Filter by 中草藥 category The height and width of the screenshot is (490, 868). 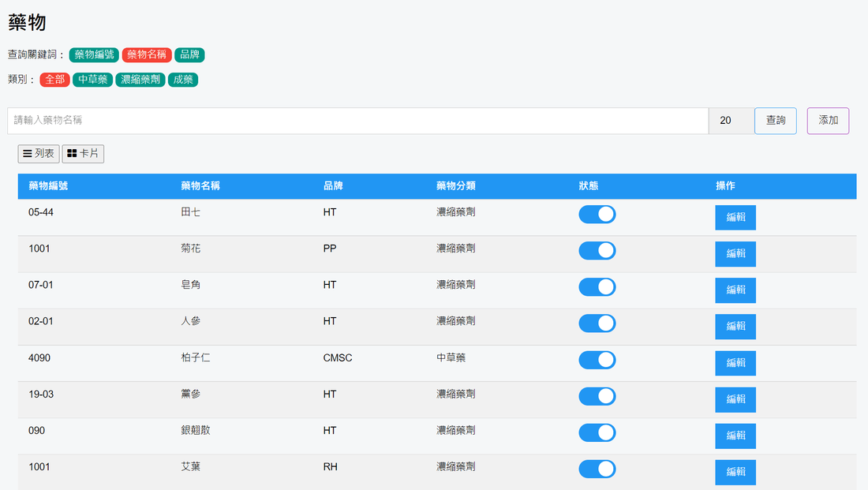(x=92, y=80)
